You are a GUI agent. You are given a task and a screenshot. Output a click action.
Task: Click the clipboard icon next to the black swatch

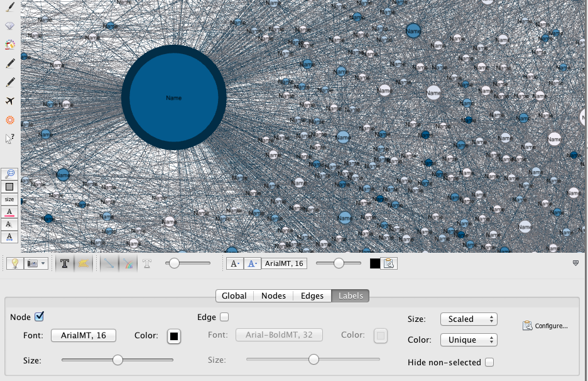pos(388,263)
